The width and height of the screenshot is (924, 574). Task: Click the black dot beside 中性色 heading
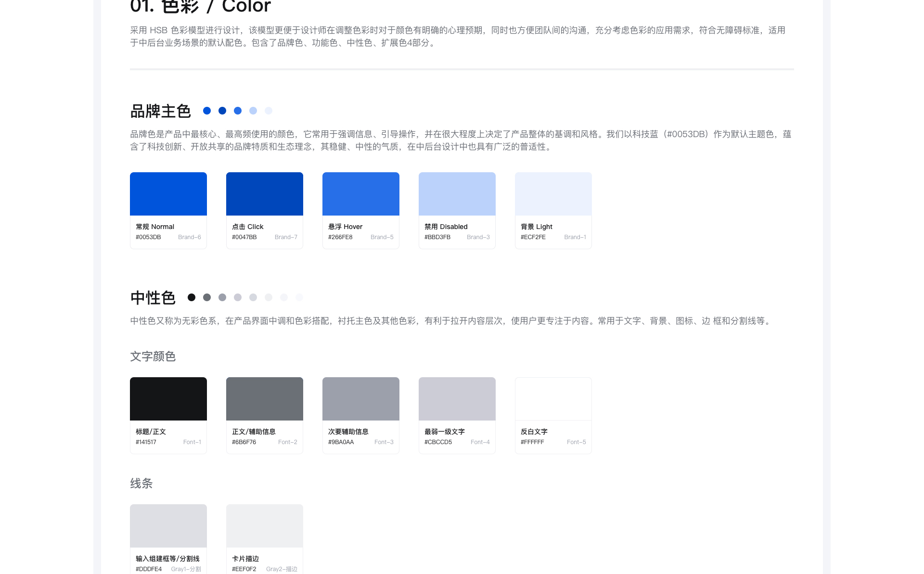(192, 297)
